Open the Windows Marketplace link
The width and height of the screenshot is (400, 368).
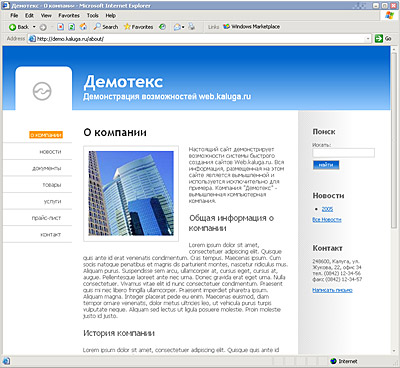pyautogui.click(x=252, y=27)
